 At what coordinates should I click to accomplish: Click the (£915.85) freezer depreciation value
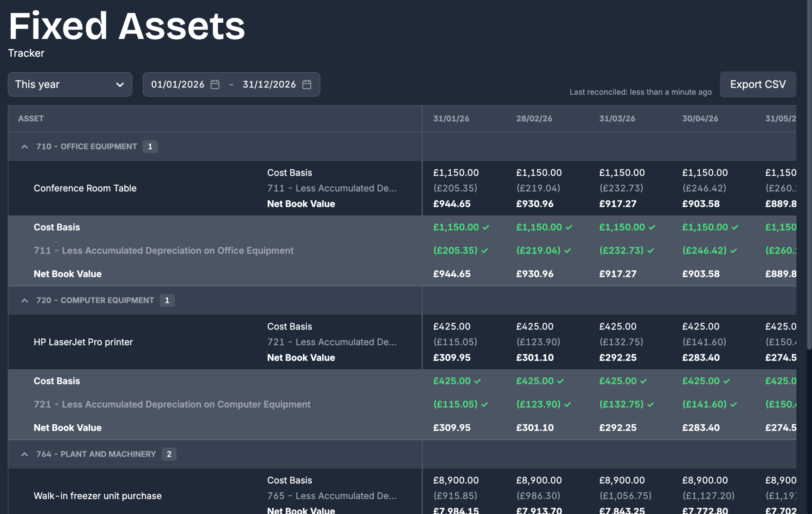[455, 496]
